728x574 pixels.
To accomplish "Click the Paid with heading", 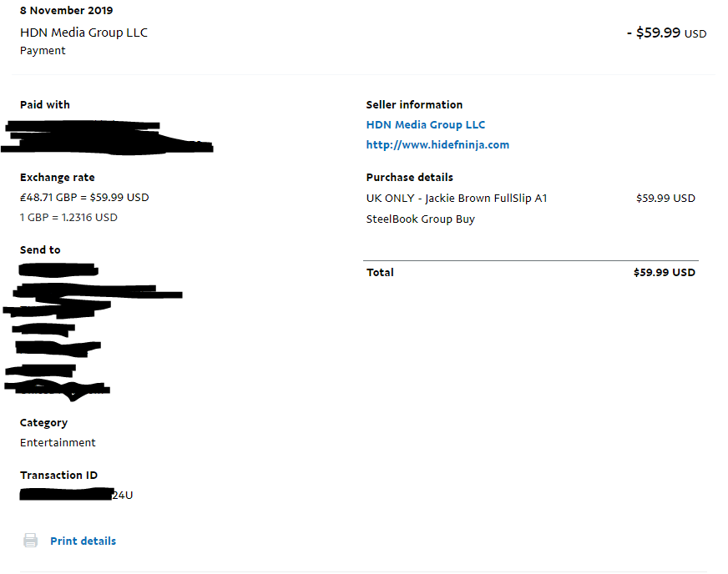I will point(45,105).
